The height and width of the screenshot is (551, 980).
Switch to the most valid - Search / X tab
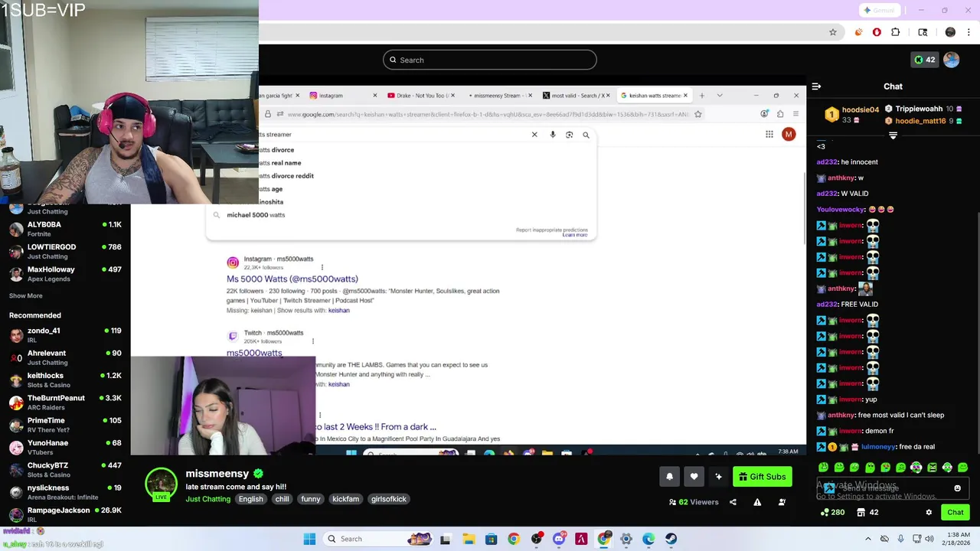point(577,96)
